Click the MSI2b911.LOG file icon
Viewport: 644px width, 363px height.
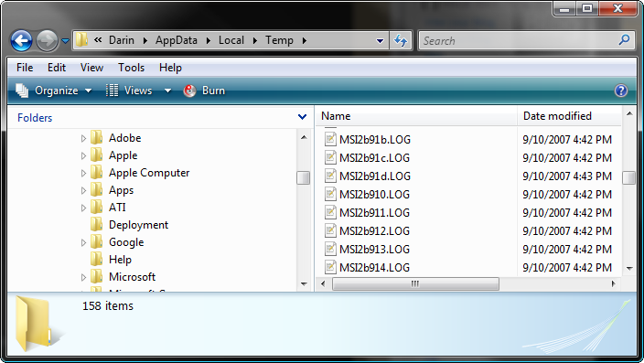[330, 212]
